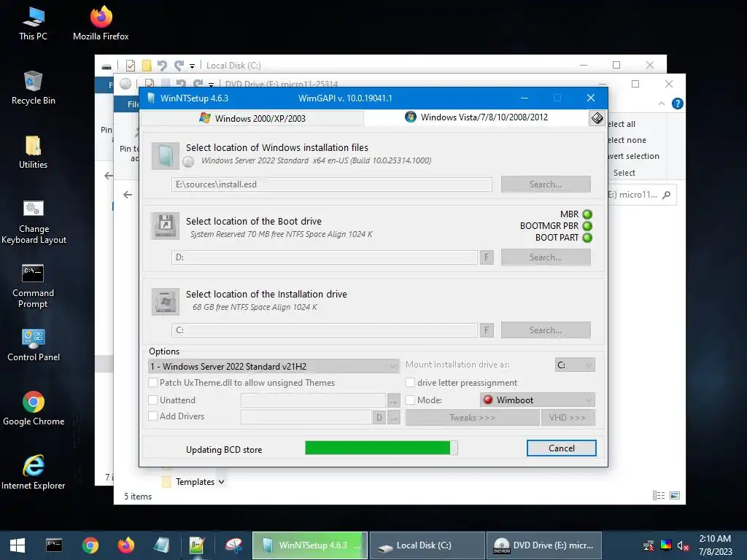The image size is (747, 560).
Task: Open the Mount Installation drive letter dropdown
Action: coord(575,365)
